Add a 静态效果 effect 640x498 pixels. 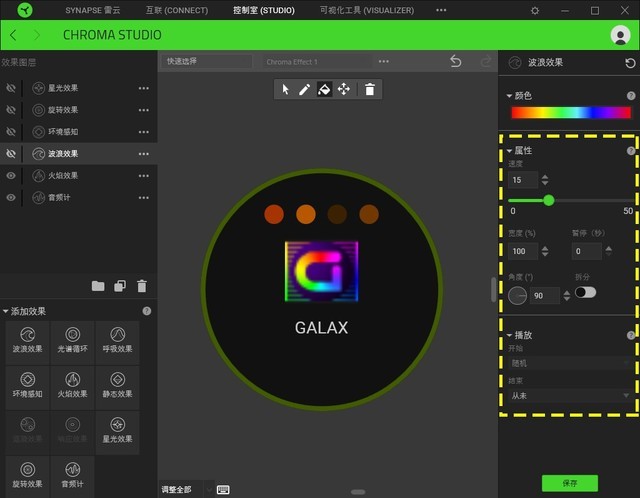[x=118, y=387]
